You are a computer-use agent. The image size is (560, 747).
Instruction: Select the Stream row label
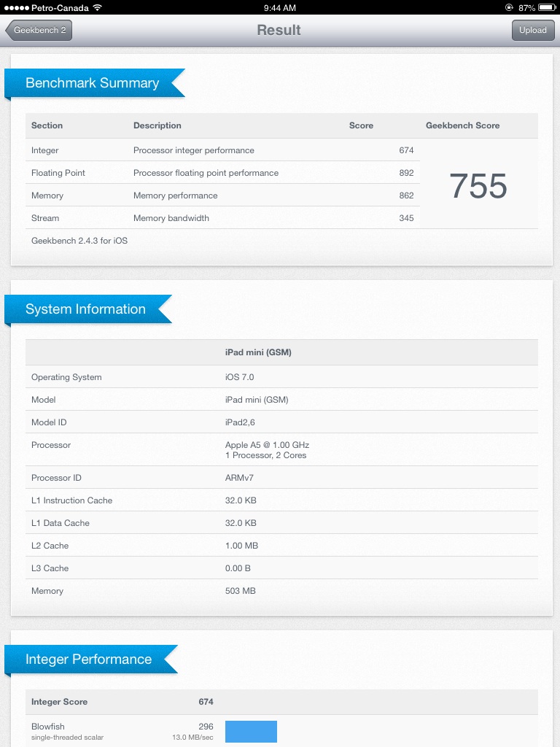coord(45,218)
